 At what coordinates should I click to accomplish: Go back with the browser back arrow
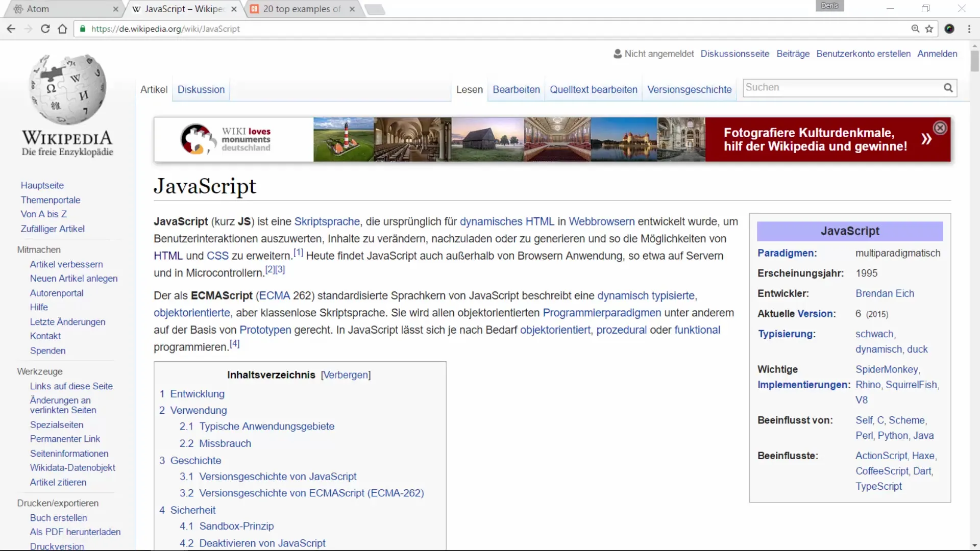click(11, 29)
